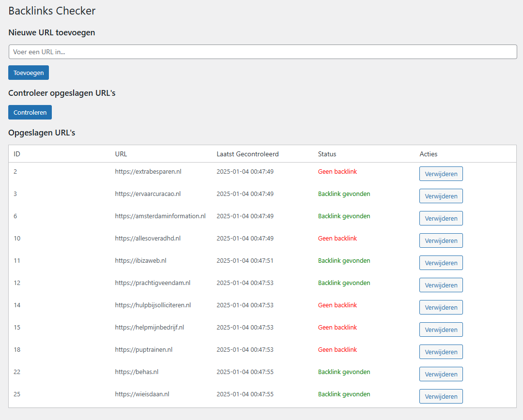
Task: Click the 'Opgeslagen URL's' heading
Action: pyautogui.click(x=42, y=133)
